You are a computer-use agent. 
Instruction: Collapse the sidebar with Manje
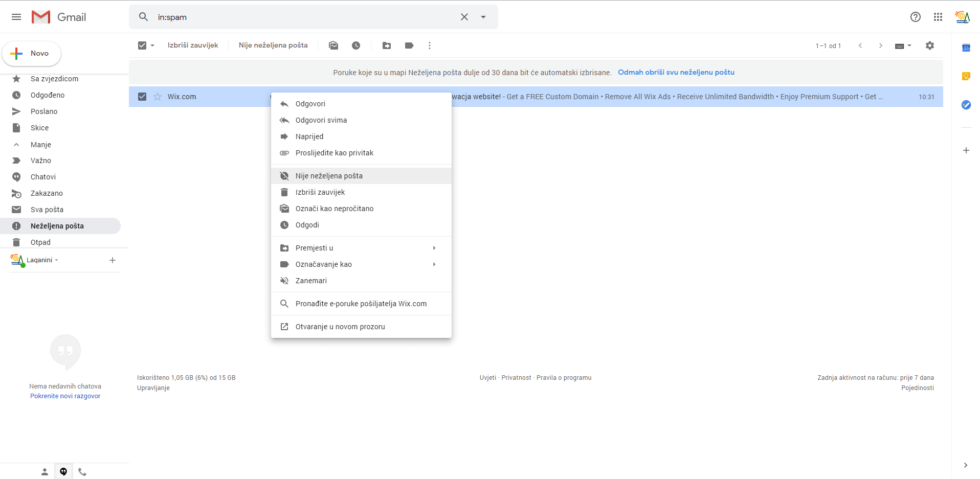click(40, 145)
